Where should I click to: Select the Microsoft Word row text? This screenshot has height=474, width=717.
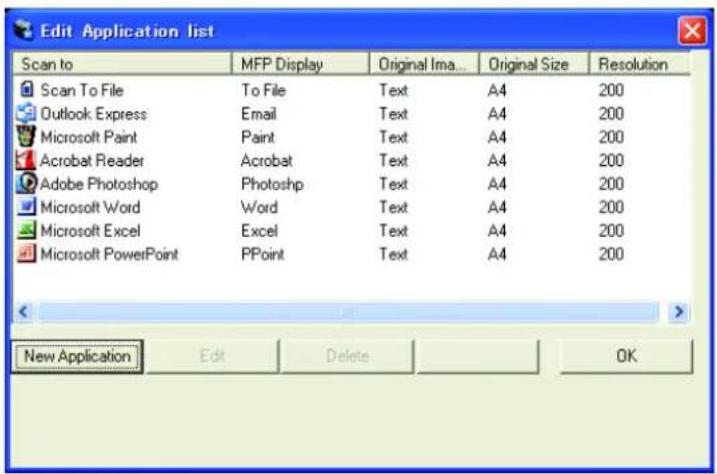[x=90, y=208]
